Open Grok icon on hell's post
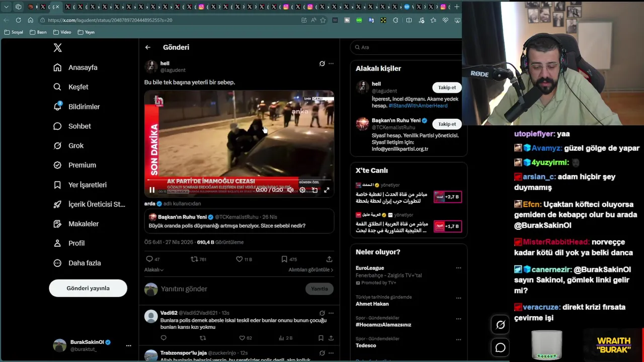 [322, 64]
